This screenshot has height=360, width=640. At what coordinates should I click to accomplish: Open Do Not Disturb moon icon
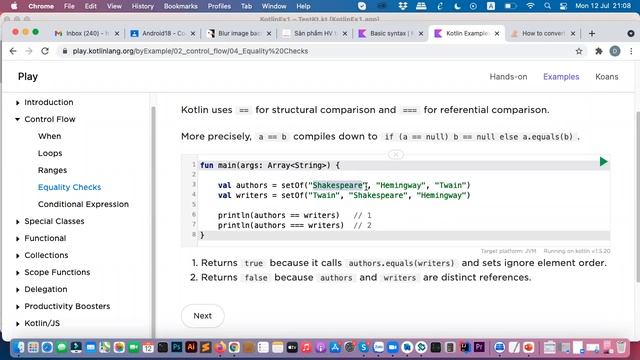457,6
